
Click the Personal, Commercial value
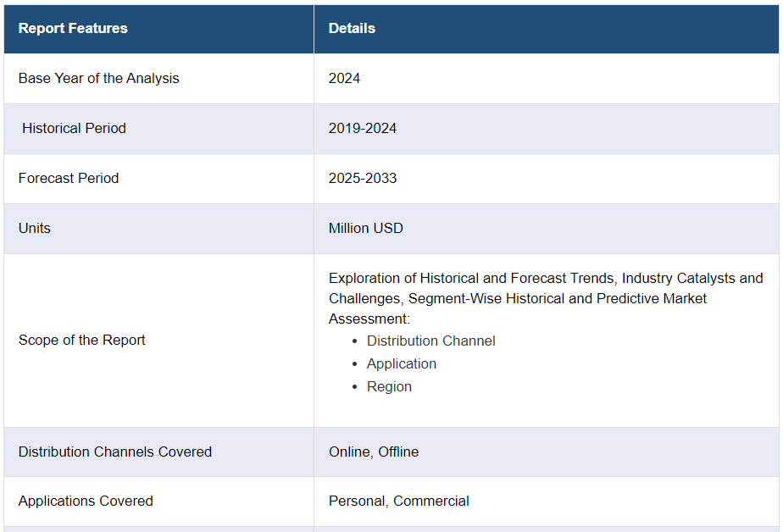tap(399, 501)
